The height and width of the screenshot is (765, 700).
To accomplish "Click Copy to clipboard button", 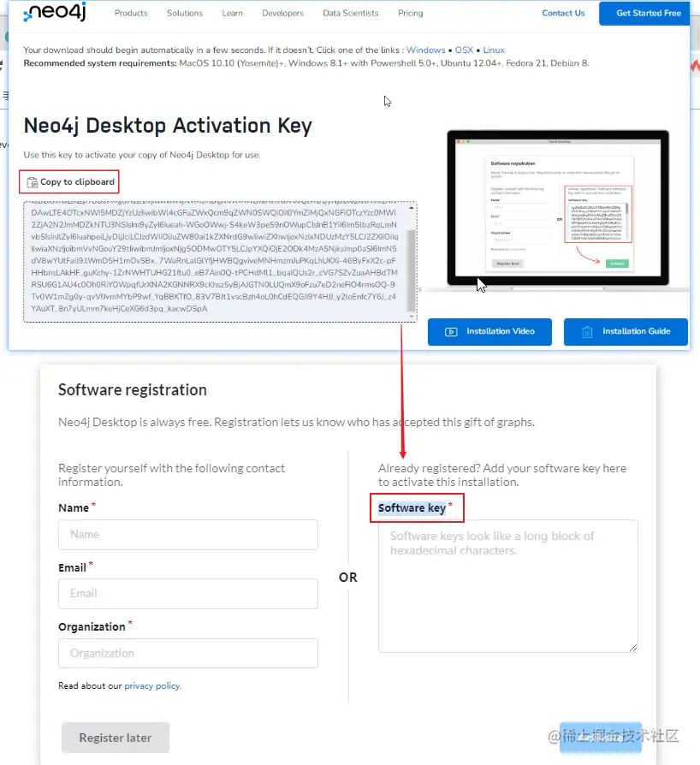I will coord(69,181).
